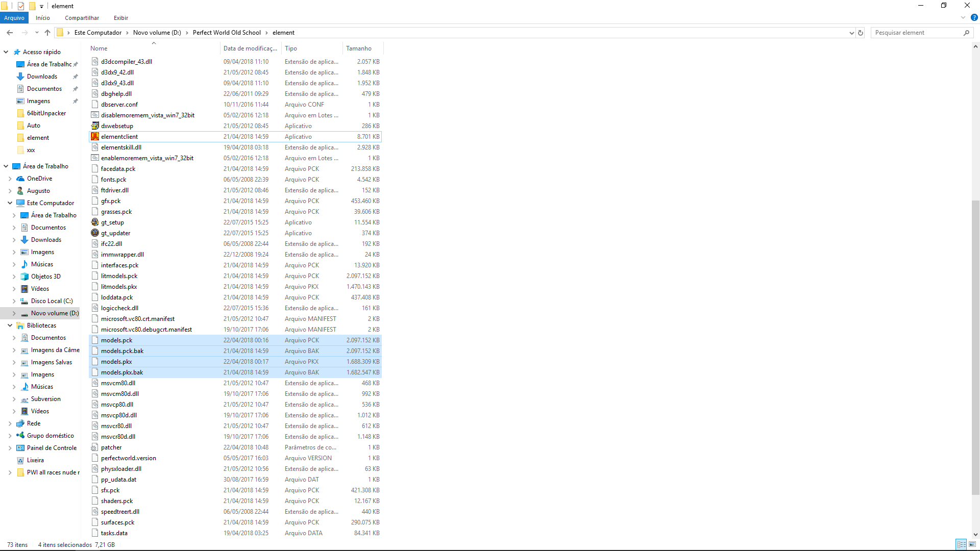The width and height of the screenshot is (980, 551).
Task: Click the gt_updater application icon
Action: coord(95,233)
